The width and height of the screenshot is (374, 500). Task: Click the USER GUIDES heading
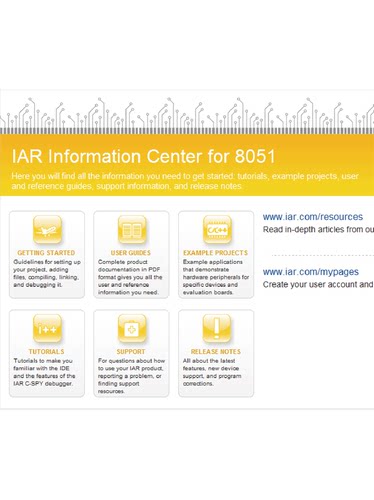click(x=131, y=253)
